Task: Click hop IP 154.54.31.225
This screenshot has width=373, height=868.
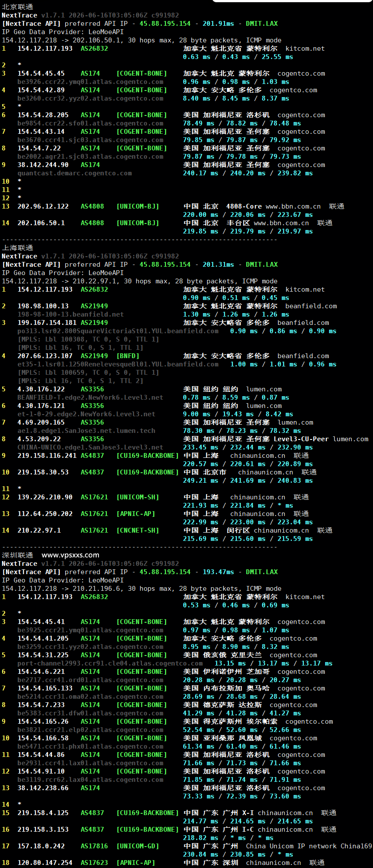Action: click(43, 655)
